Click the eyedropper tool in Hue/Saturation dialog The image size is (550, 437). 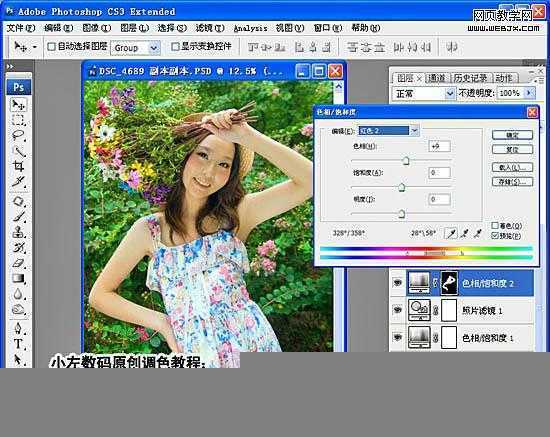451,233
